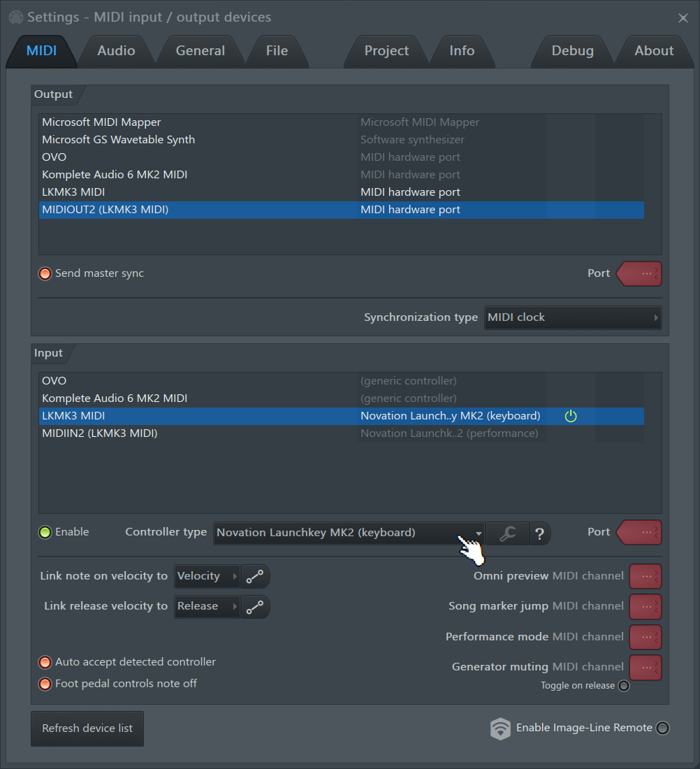The image size is (700, 769).
Task: Select Microsoft GS Wavetable Synth output
Action: click(x=342, y=140)
